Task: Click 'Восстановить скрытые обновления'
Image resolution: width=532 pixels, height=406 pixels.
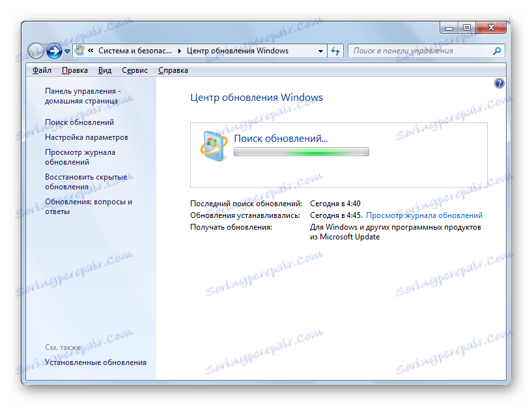Action: coord(86,182)
